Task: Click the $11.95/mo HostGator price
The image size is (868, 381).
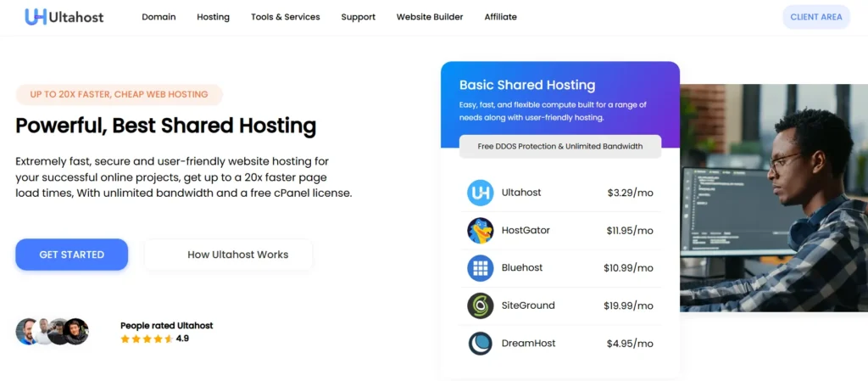Action: point(630,230)
